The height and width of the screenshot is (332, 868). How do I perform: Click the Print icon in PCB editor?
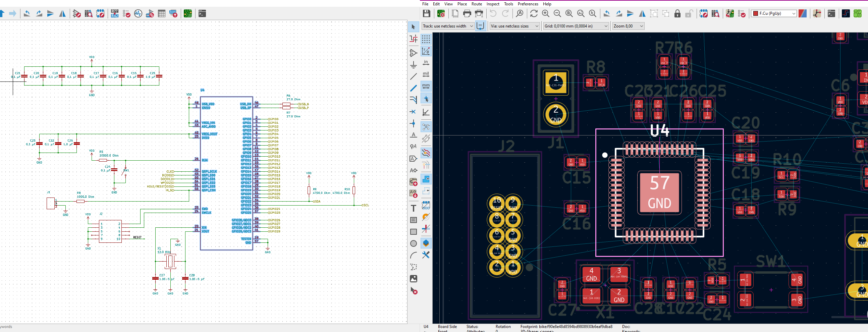[467, 13]
